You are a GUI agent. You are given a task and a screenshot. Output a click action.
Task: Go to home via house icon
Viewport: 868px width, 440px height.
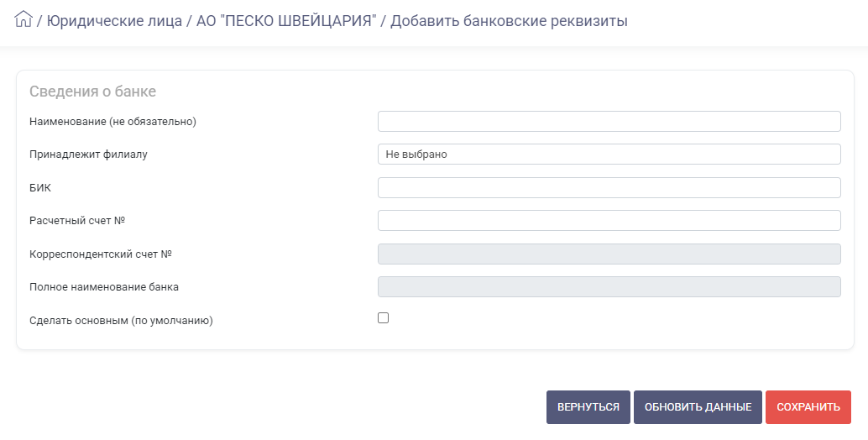coord(24,19)
